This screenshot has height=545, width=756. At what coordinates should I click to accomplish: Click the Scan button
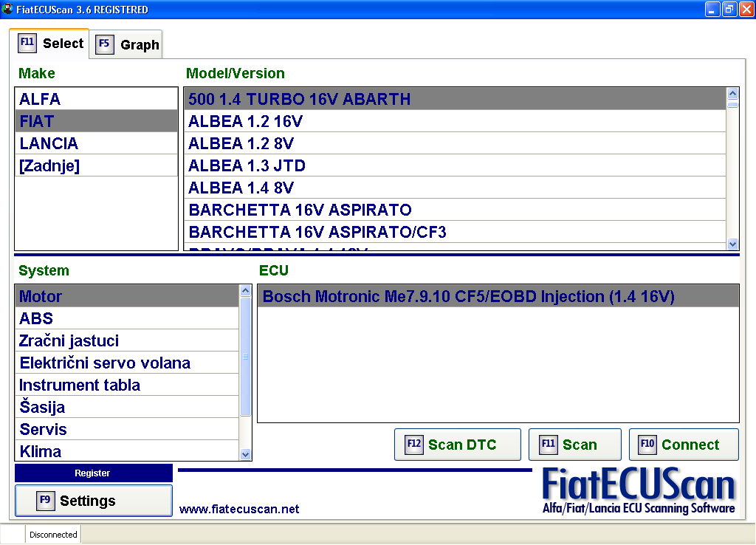[574, 445]
